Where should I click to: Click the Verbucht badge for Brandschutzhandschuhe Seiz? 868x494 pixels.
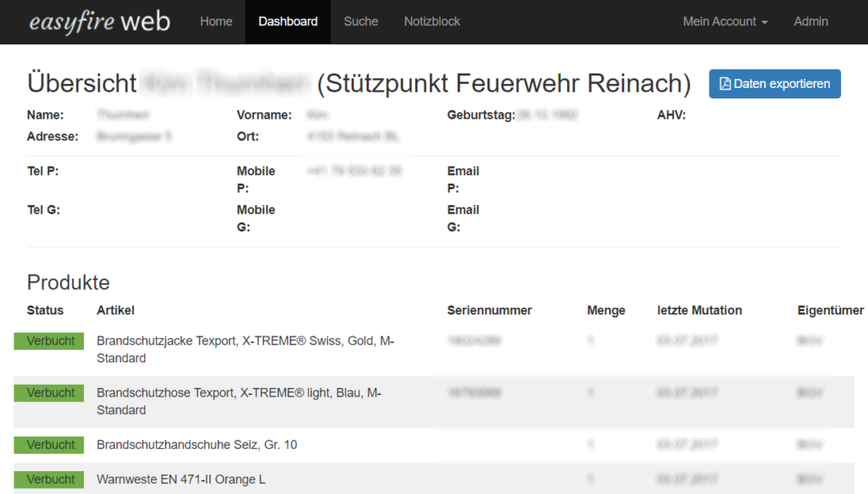point(49,445)
